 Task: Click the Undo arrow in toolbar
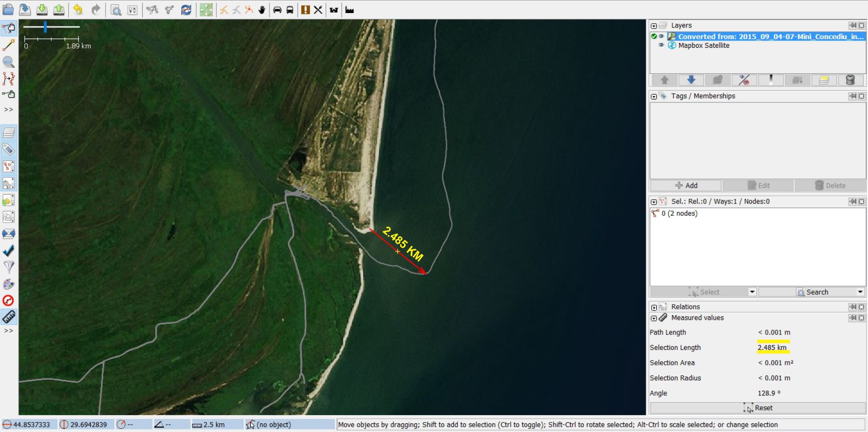tap(78, 10)
